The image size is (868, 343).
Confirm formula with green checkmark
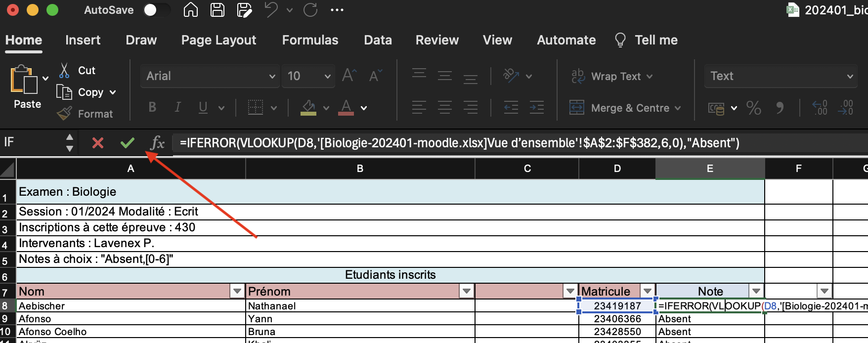click(x=128, y=143)
